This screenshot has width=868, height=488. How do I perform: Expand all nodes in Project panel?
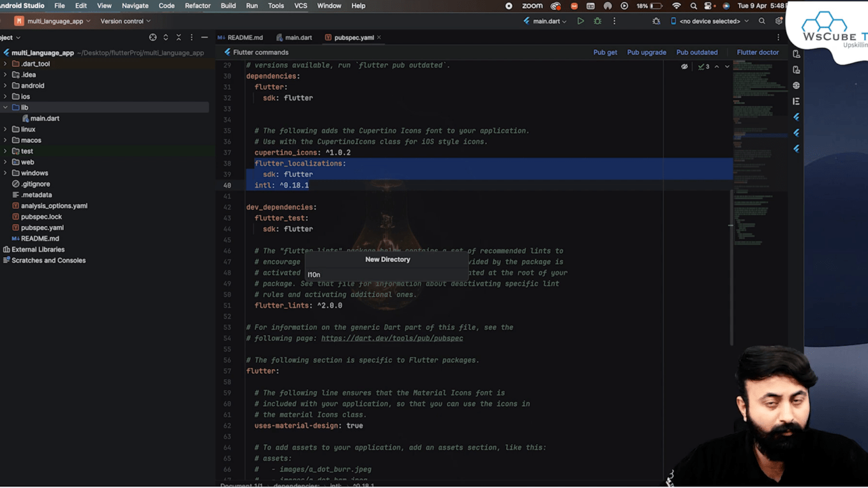point(166,38)
